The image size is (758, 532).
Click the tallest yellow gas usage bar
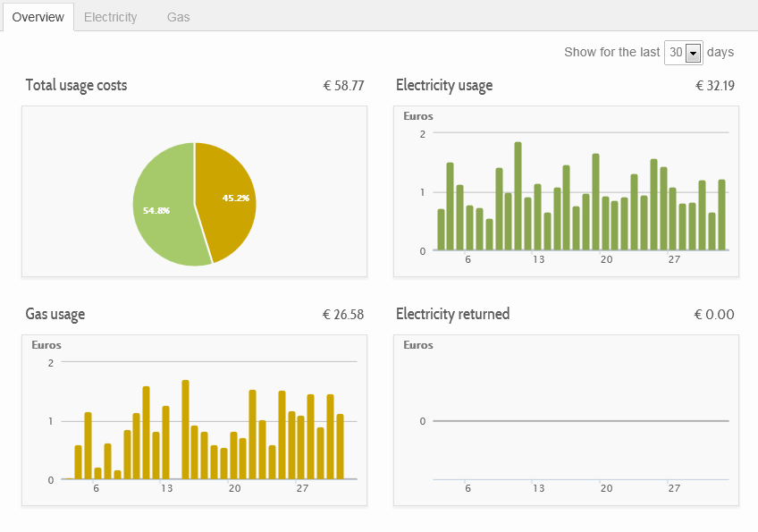click(185, 429)
